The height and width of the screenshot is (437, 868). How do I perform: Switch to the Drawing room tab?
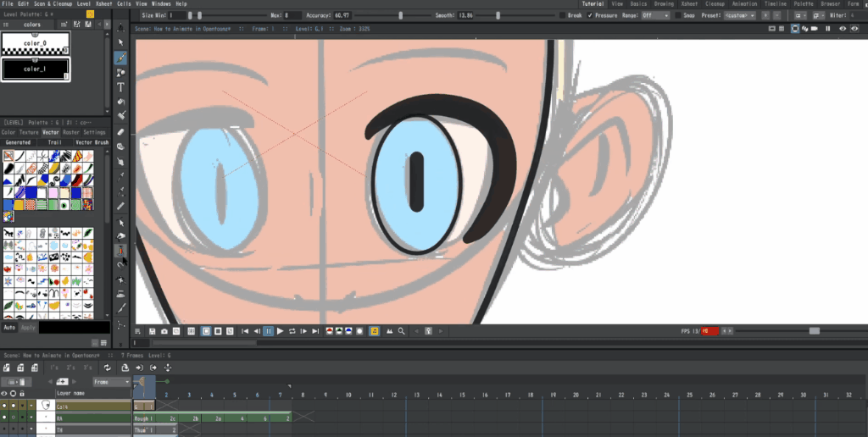tap(664, 4)
